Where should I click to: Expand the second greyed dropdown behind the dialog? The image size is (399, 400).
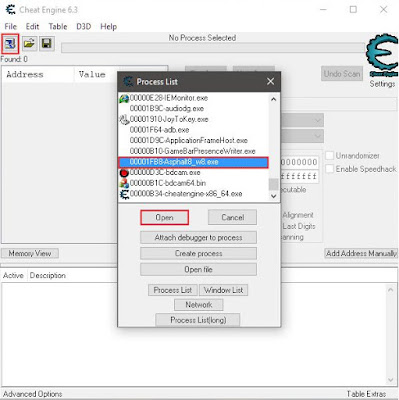pyautogui.click(x=318, y=136)
